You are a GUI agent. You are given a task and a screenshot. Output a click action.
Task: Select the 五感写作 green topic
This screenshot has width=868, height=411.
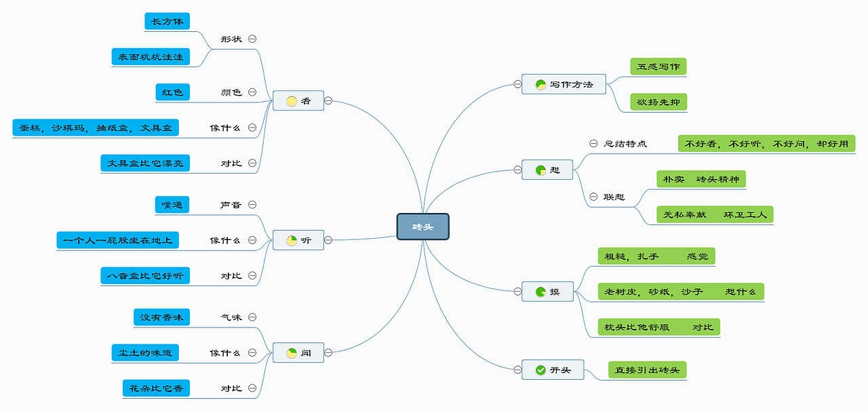click(658, 66)
